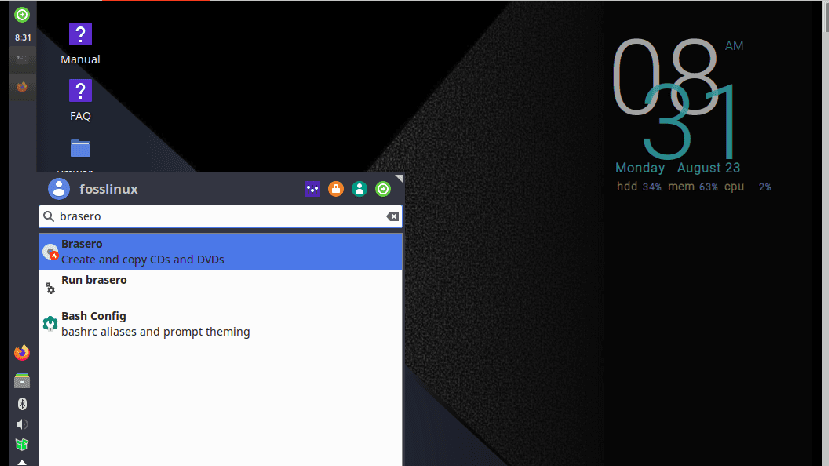Click the orange Lock Screen icon
829x466 pixels.
[x=336, y=189]
